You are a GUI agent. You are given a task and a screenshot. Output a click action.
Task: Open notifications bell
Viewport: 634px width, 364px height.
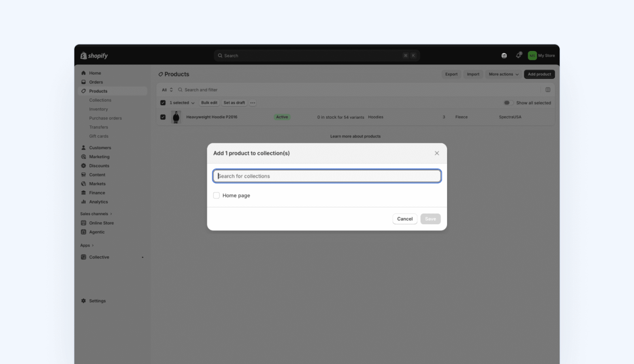point(519,55)
